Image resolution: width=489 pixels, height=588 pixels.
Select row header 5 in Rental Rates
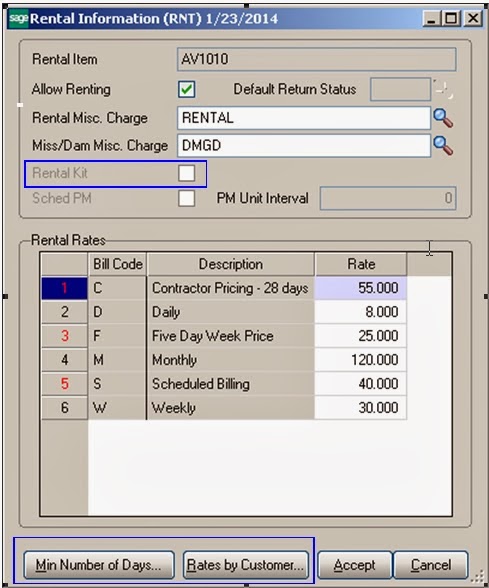[x=64, y=384]
